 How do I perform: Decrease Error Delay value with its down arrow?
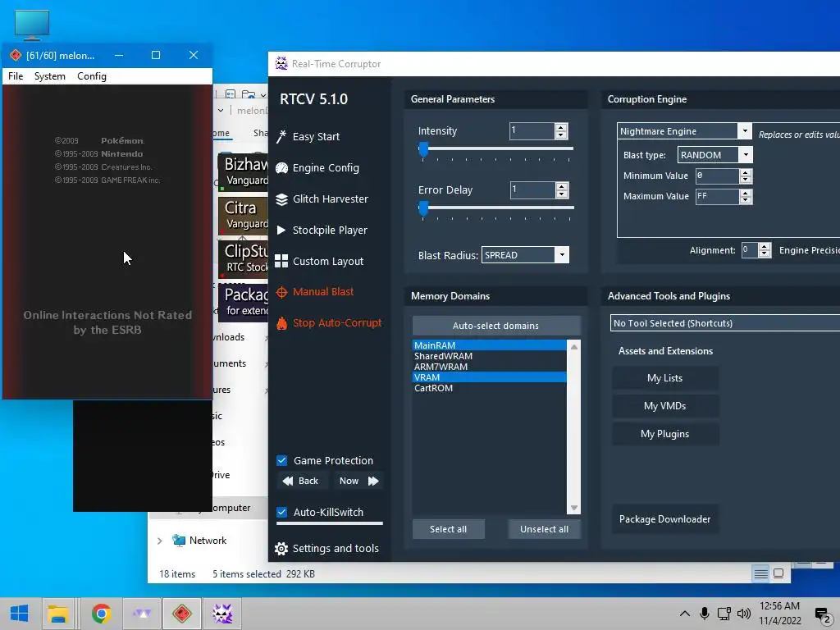click(x=562, y=194)
